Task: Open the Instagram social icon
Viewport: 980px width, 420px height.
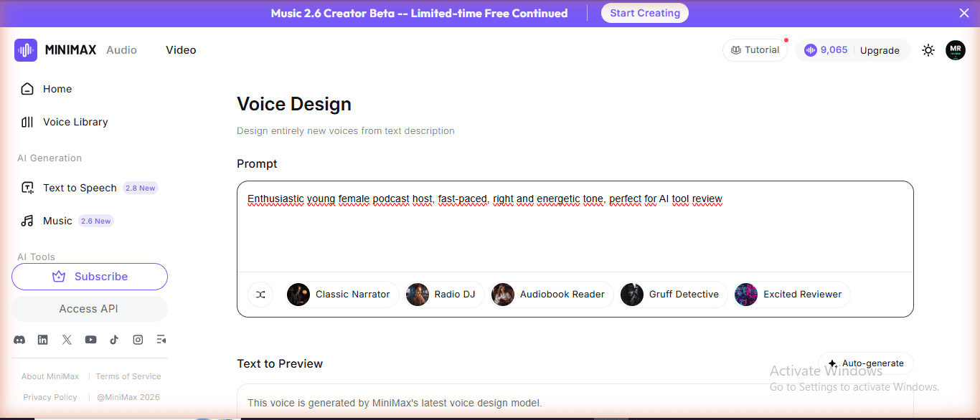Action: [138, 340]
